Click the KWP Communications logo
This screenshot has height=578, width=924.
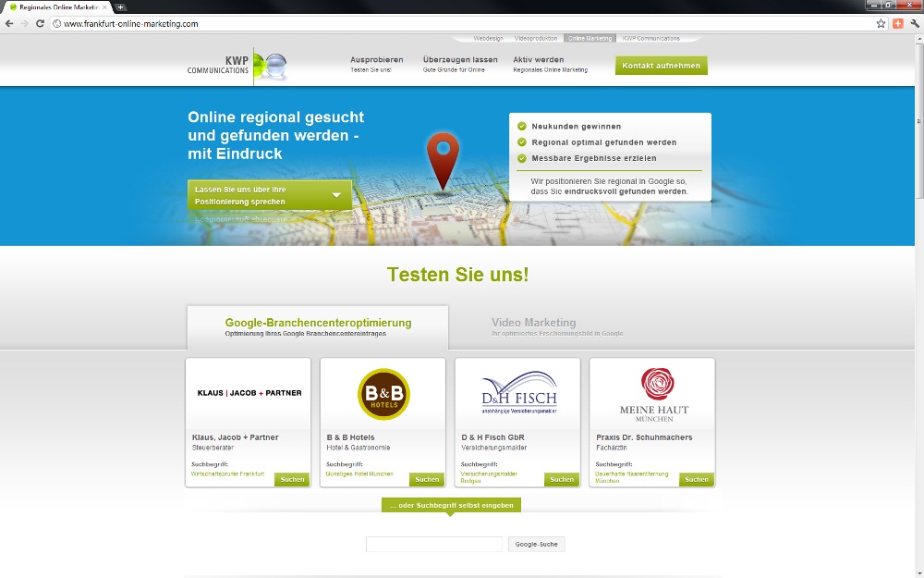point(237,66)
